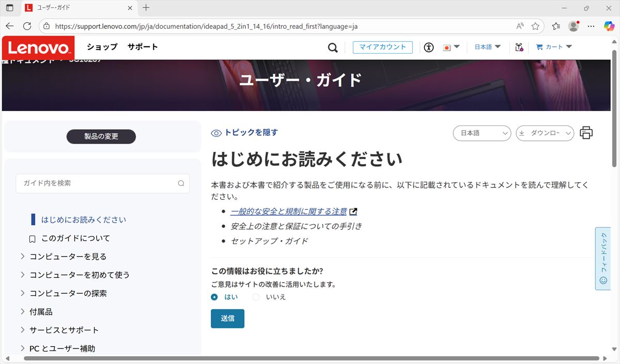Toggle トピックを隠す to hide topics
This screenshot has width=620, height=364.
245,133
